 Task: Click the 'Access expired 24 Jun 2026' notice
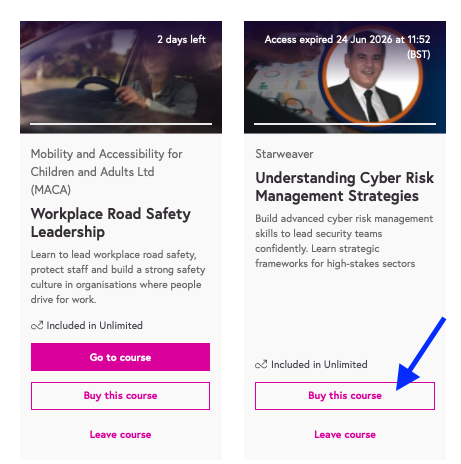coord(347,46)
